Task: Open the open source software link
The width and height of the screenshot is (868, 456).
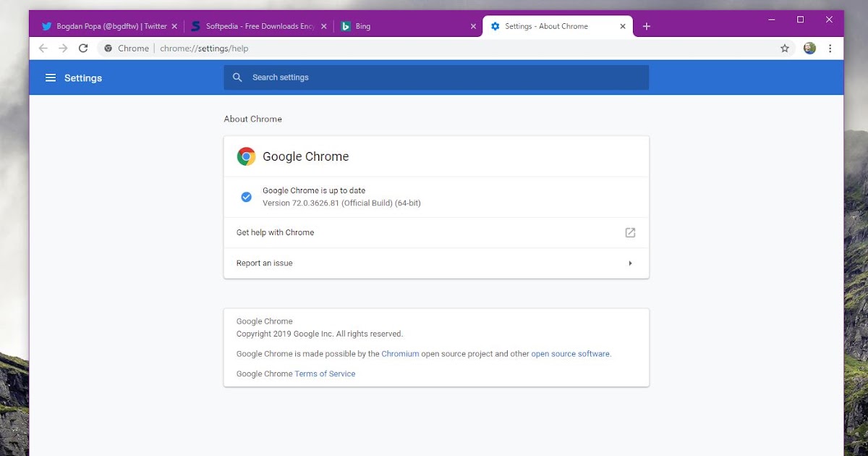Action: coord(570,354)
